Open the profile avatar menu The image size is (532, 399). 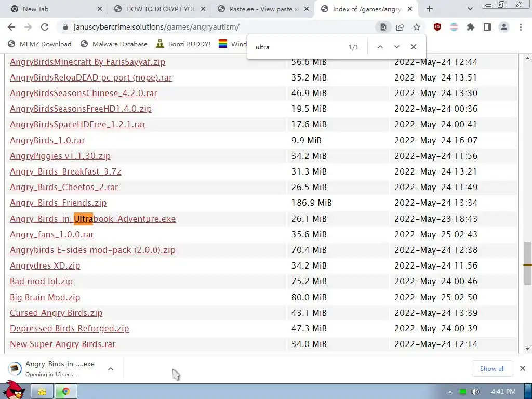pyautogui.click(x=504, y=27)
